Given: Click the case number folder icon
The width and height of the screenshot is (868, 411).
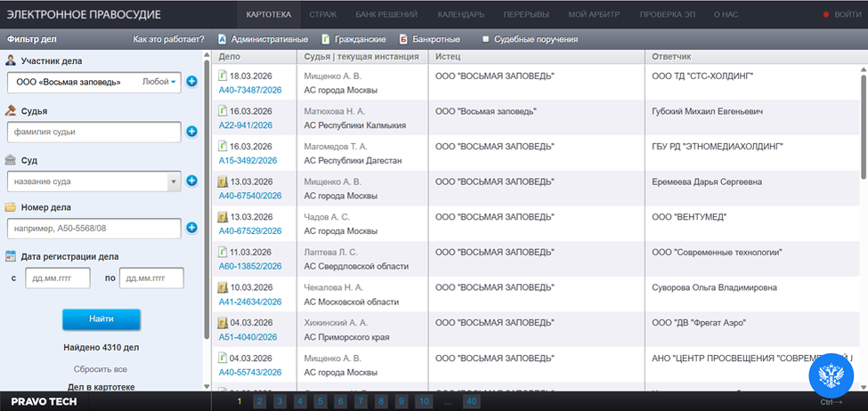Looking at the screenshot, I should point(11,207).
